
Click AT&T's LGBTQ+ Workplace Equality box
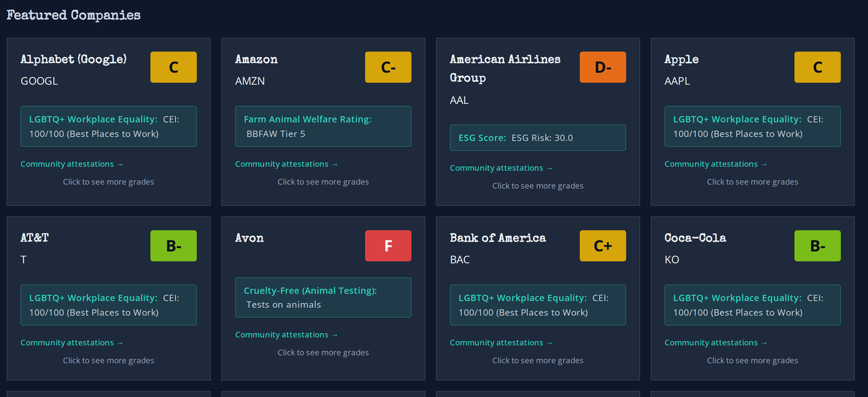108,305
